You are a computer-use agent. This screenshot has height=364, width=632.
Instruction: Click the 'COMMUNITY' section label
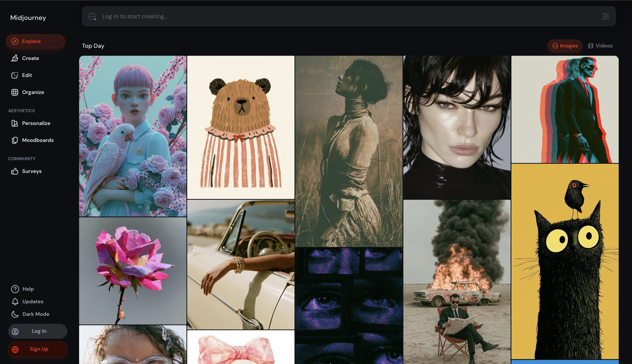(x=22, y=159)
